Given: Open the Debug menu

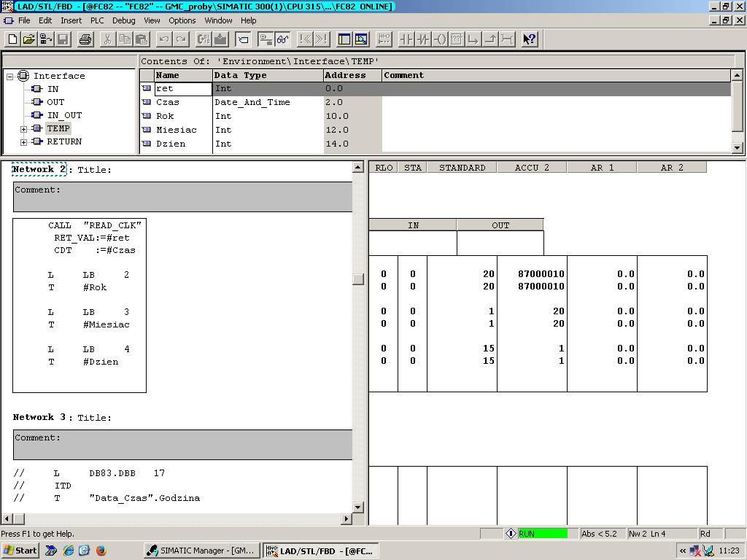Looking at the screenshot, I should tap(123, 20).
